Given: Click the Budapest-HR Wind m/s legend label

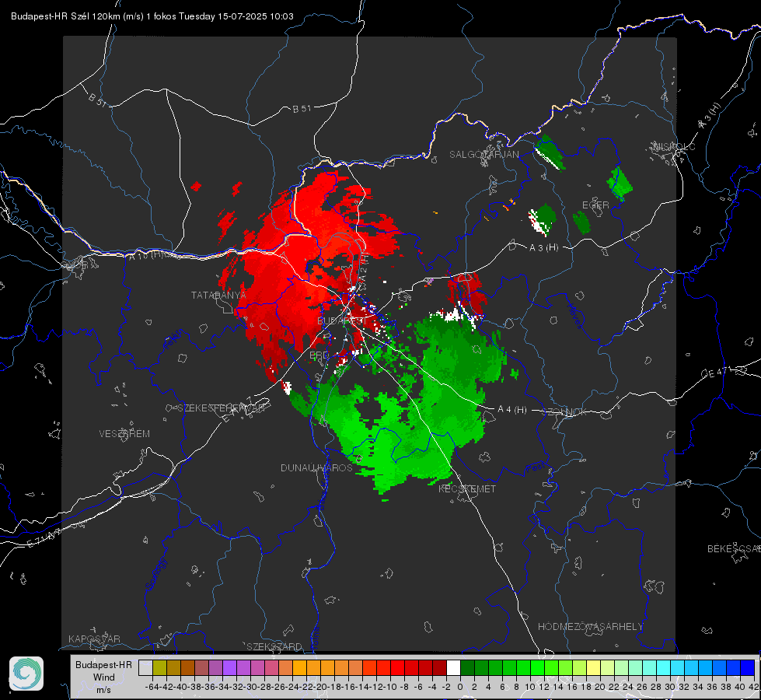Looking at the screenshot, I should tap(104, 677).
